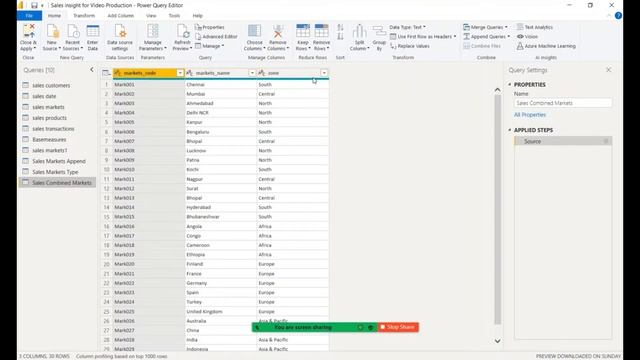Click Text Analytics
Viewport: 640px width, 360px height.
click(x=535, y=27)
